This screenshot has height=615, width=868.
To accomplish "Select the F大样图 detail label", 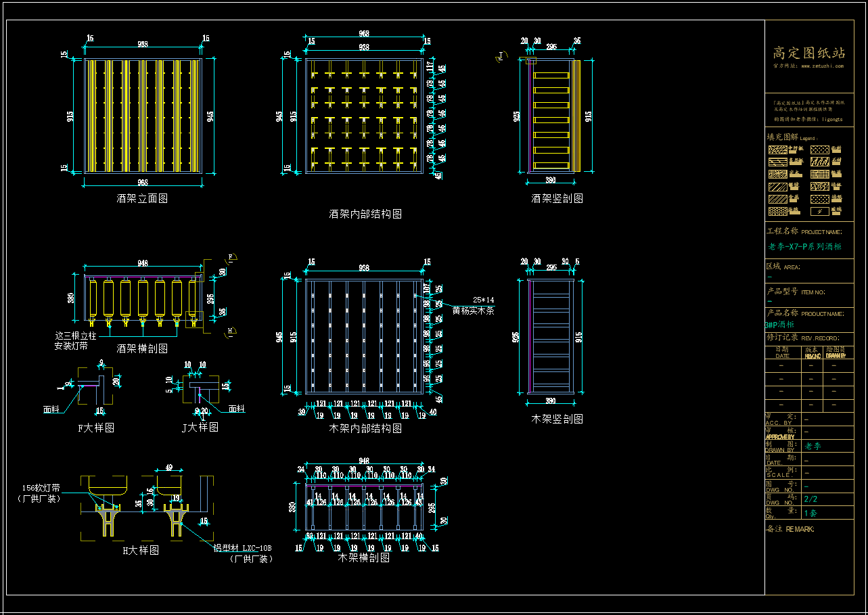I will (96, 428).
